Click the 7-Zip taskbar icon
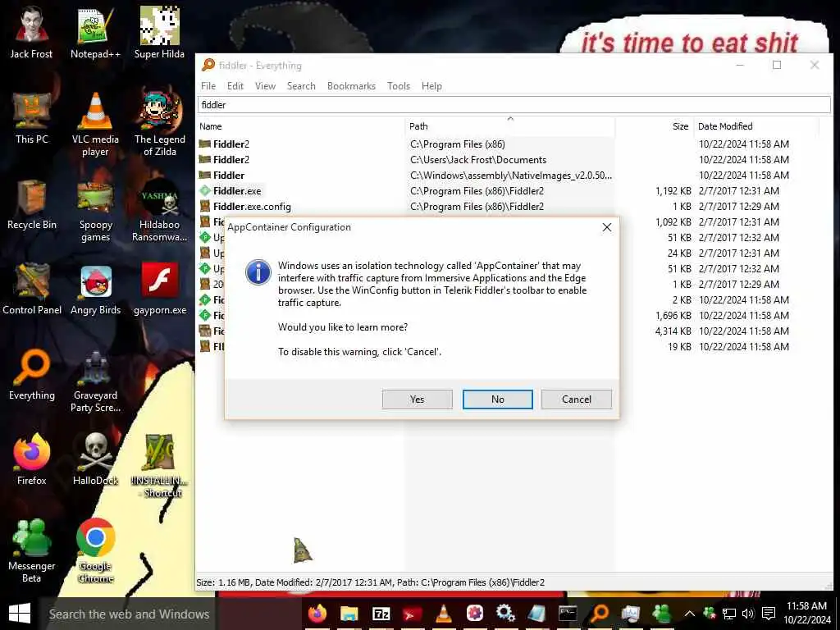Image resolution: width=840 pixels, height=630 pixels. (x=381, y=614)
